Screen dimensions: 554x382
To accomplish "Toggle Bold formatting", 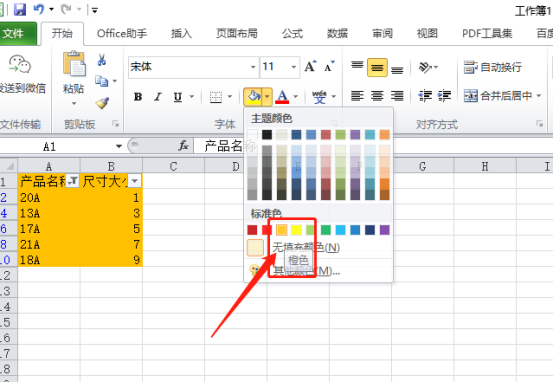I will click(x=138, y=96).
